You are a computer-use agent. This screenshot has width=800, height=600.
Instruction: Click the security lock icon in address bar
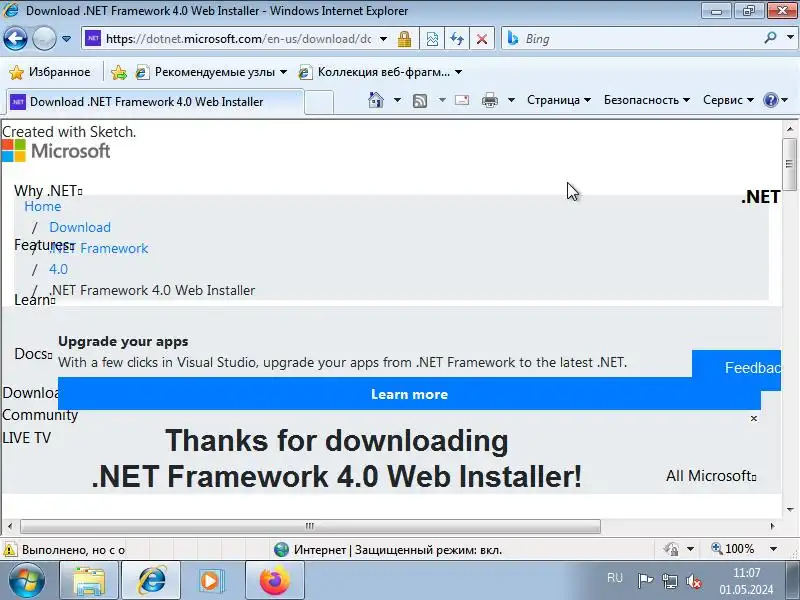coord(405,39)
